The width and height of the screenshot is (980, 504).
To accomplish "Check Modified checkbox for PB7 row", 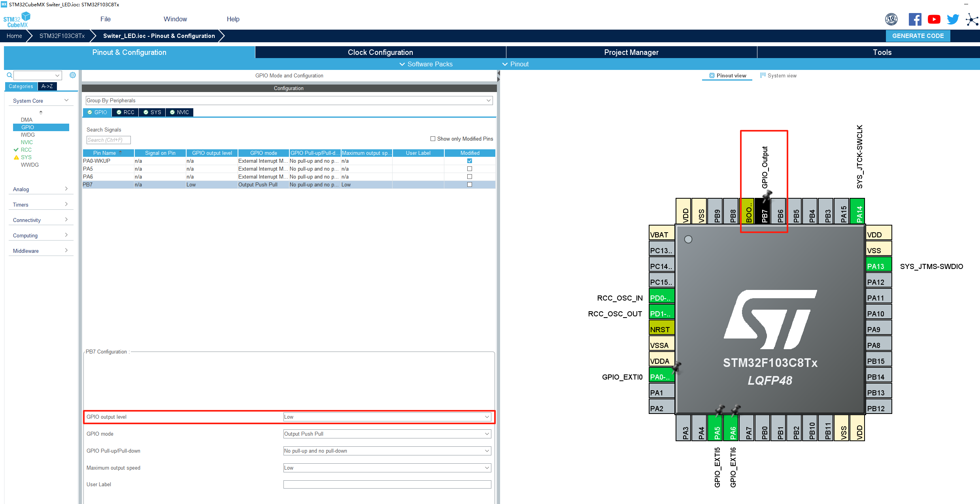I will coord(470,184).
